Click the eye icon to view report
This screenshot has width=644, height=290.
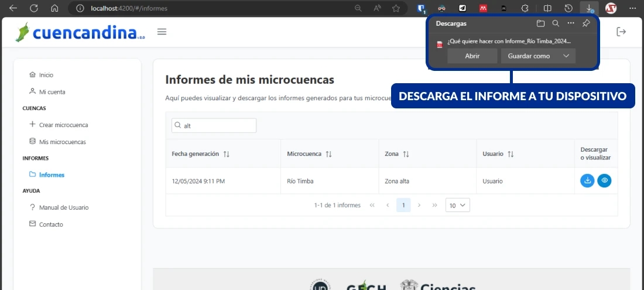[604, 181]
